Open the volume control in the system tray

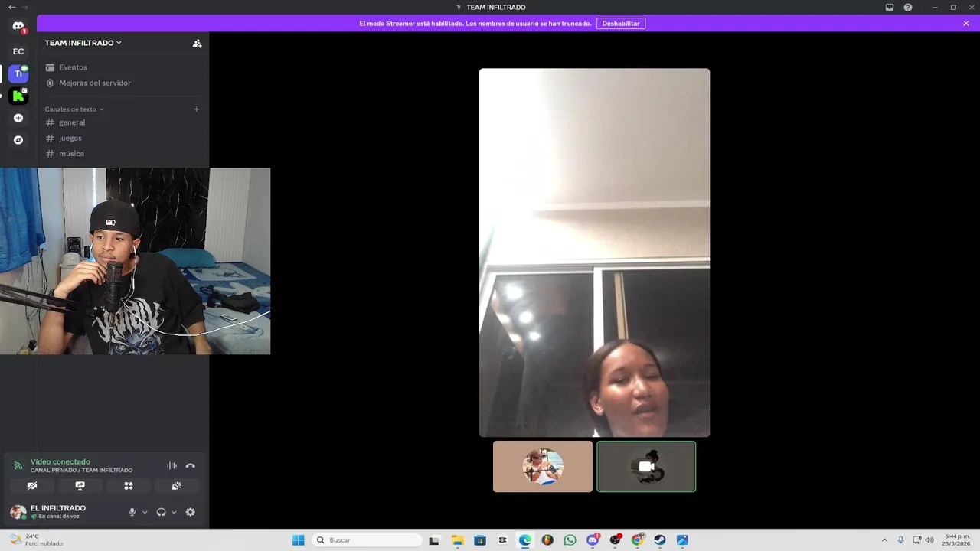coord(929,540)
